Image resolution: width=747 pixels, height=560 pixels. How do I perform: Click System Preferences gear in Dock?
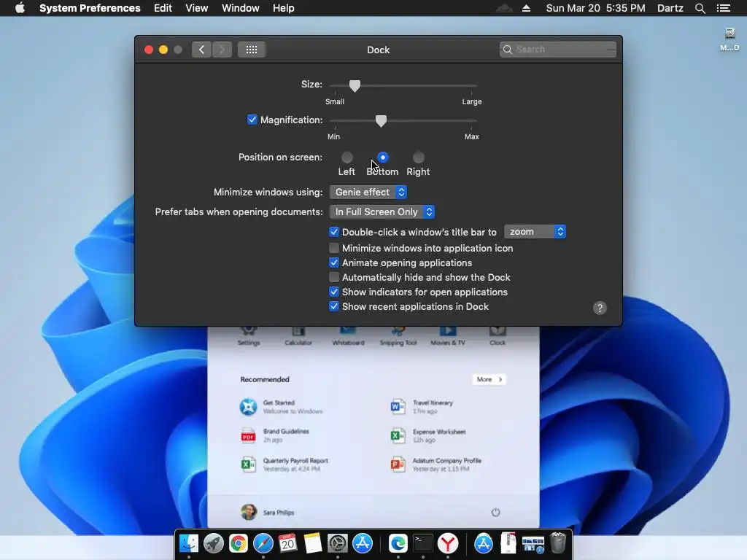(x=338, y=543)
